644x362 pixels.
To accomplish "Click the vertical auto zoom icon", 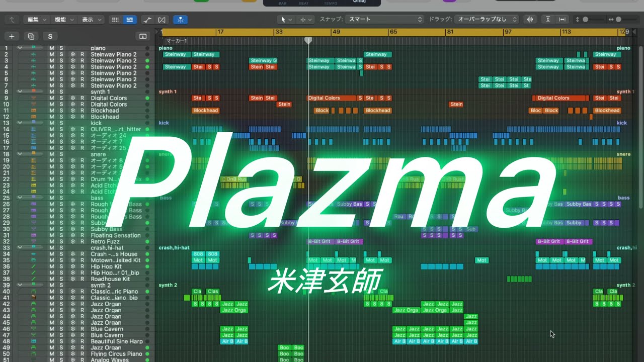I will pyautogui.click(x=548, y=20).
